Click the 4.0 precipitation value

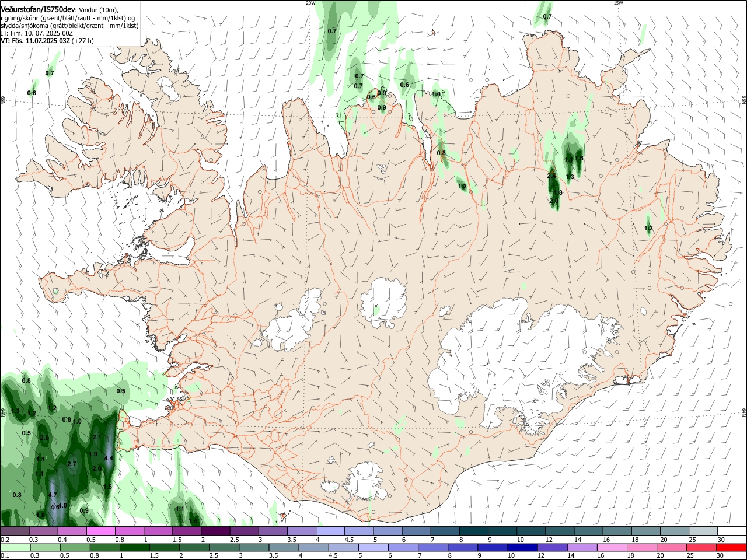coord(63,505)
